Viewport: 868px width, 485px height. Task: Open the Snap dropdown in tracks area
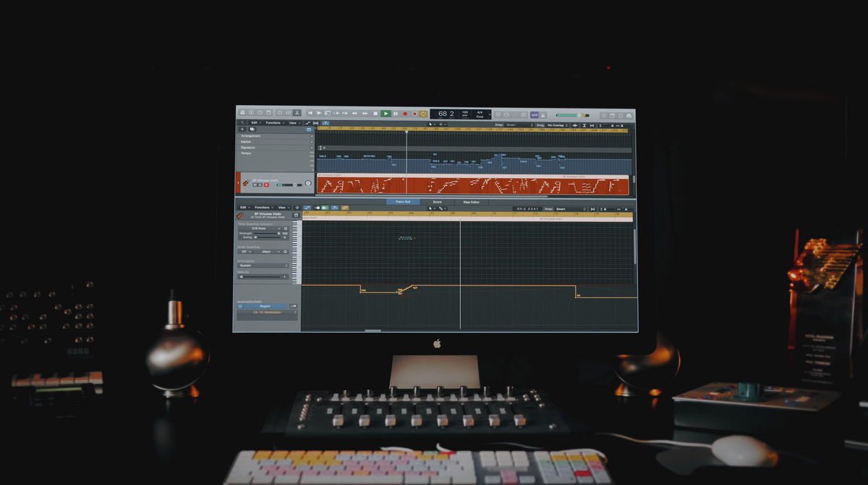point(516,125)
